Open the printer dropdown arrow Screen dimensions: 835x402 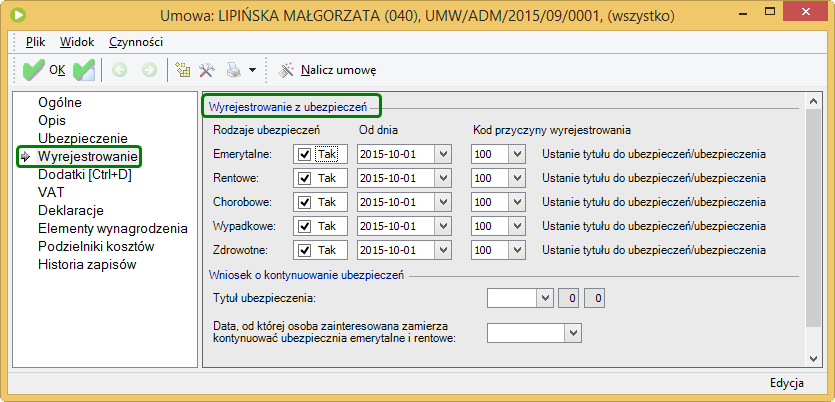tap(252, 70)
